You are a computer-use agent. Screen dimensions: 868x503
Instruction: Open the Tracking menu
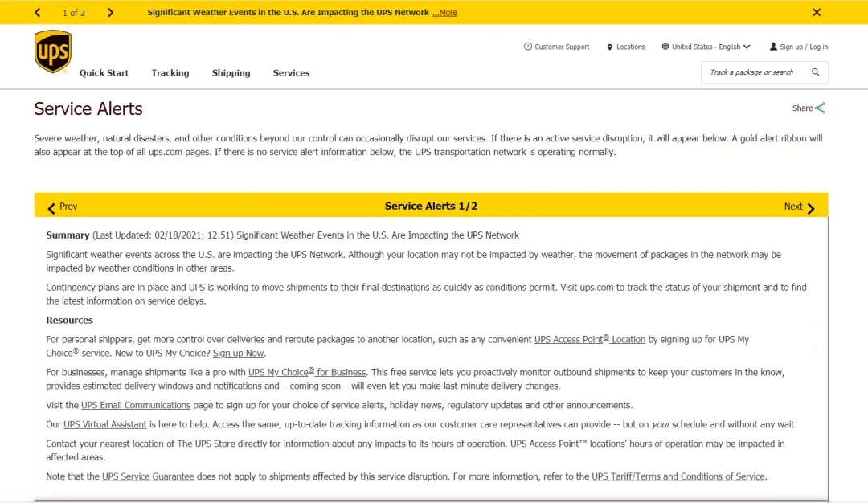click(x=170, y=73)
